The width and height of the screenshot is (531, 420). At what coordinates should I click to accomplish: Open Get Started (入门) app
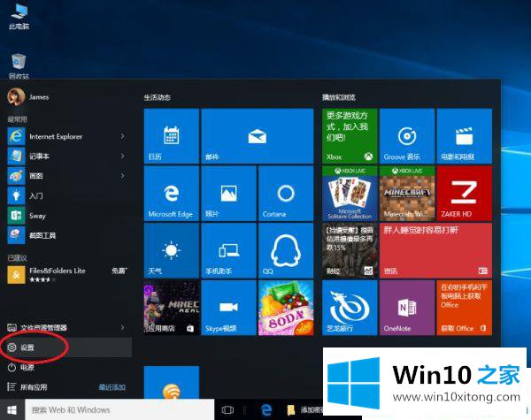pyautogui.click(x=66, y=195)
